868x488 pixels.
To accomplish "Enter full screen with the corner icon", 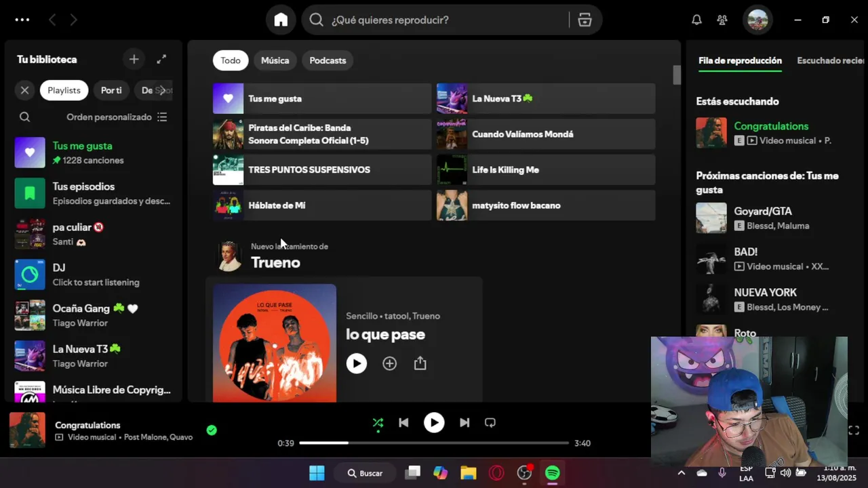I will (854, 430).
